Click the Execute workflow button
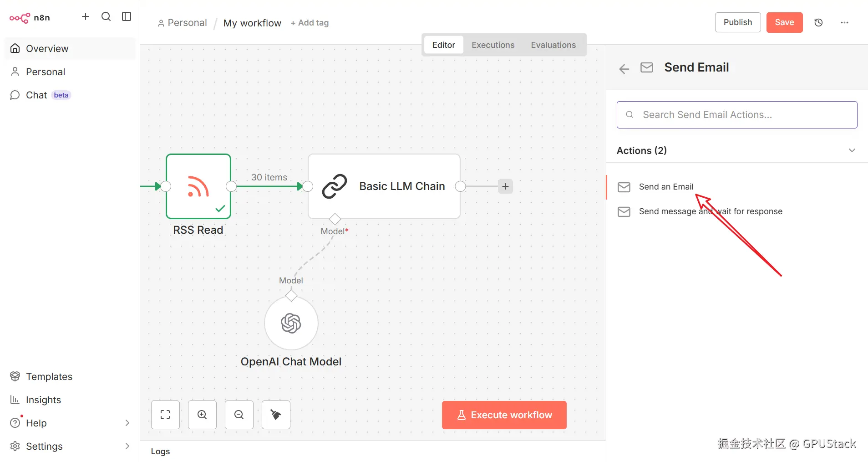The image size is (868, 462). click(x=504, y=415)
